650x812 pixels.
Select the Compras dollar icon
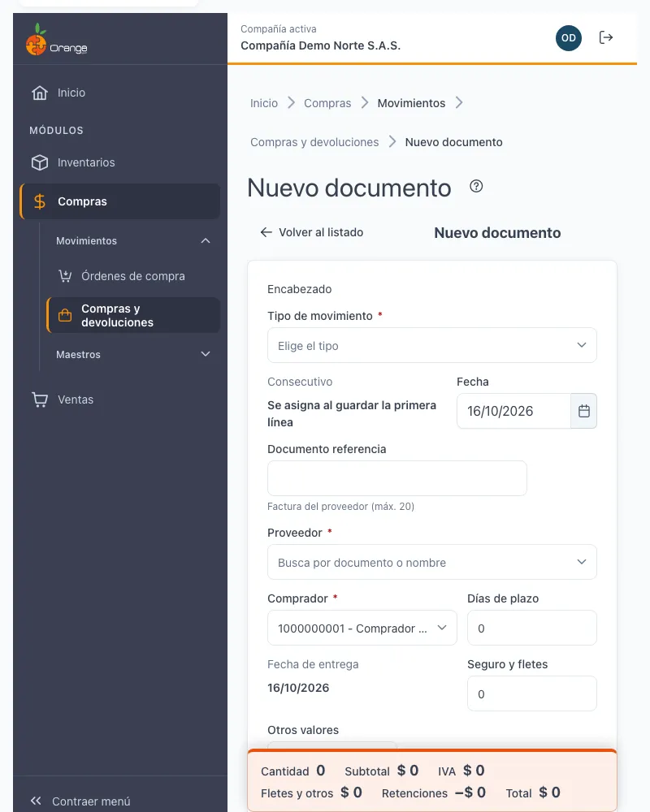pyautogui.click(x=39, y=201)
